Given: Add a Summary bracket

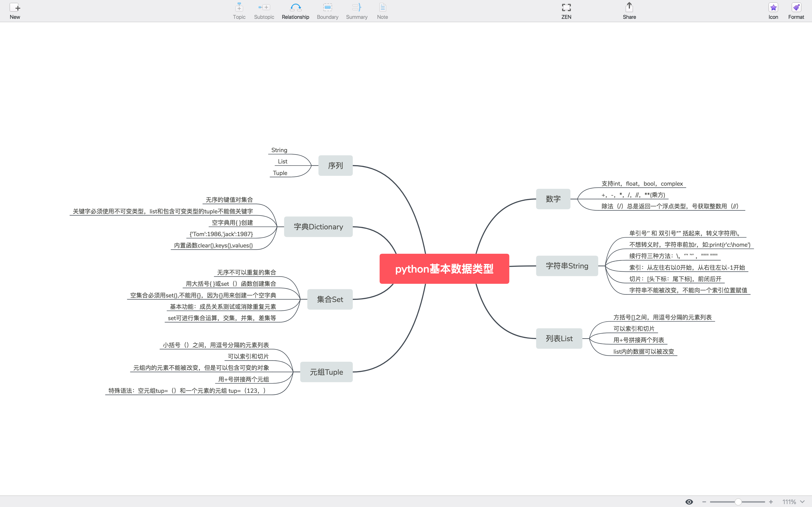Looking at the screenshot, I should pyautogui.click(x=356, y=7).
